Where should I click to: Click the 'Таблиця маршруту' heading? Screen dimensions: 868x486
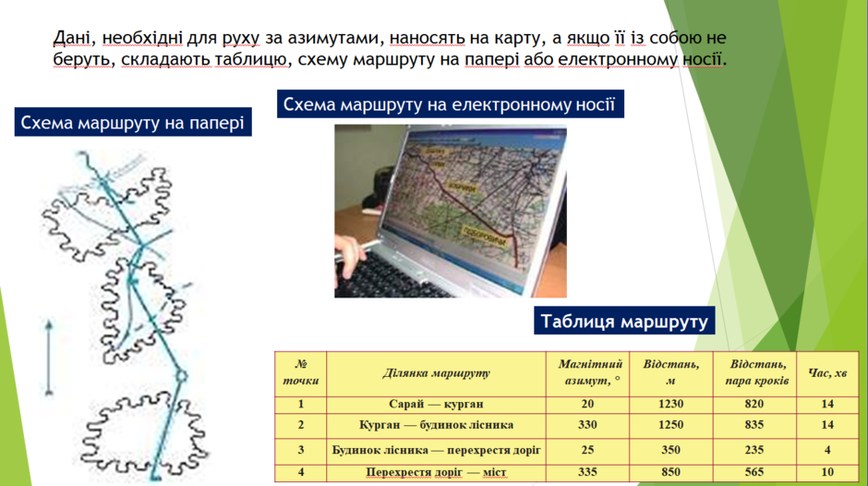click(x=624, y=321)
